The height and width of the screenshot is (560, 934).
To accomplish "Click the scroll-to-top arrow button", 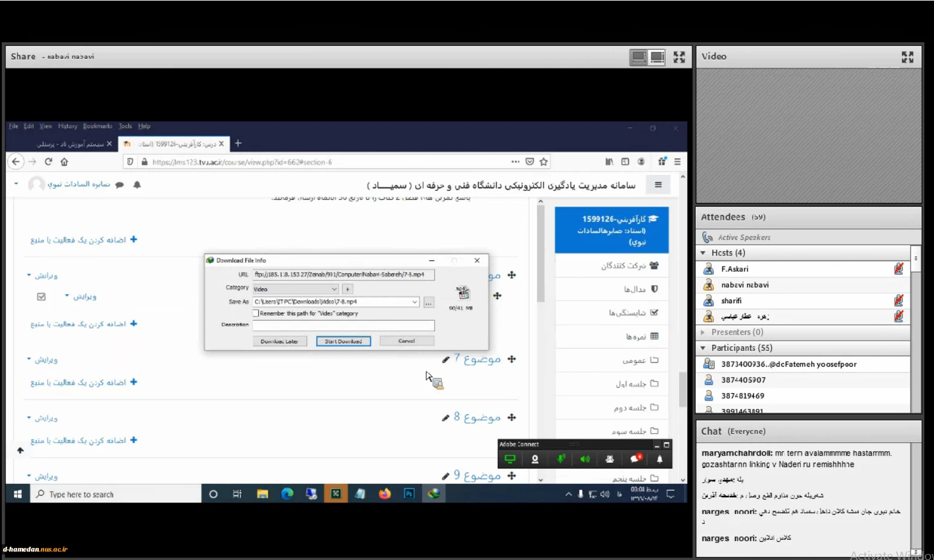I will click(x=21, y=450).
